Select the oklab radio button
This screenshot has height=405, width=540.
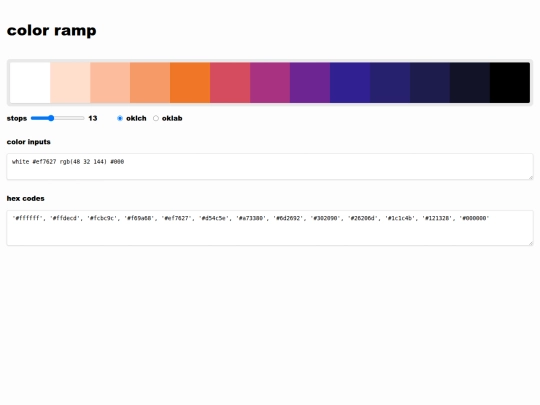click(156, 118)
